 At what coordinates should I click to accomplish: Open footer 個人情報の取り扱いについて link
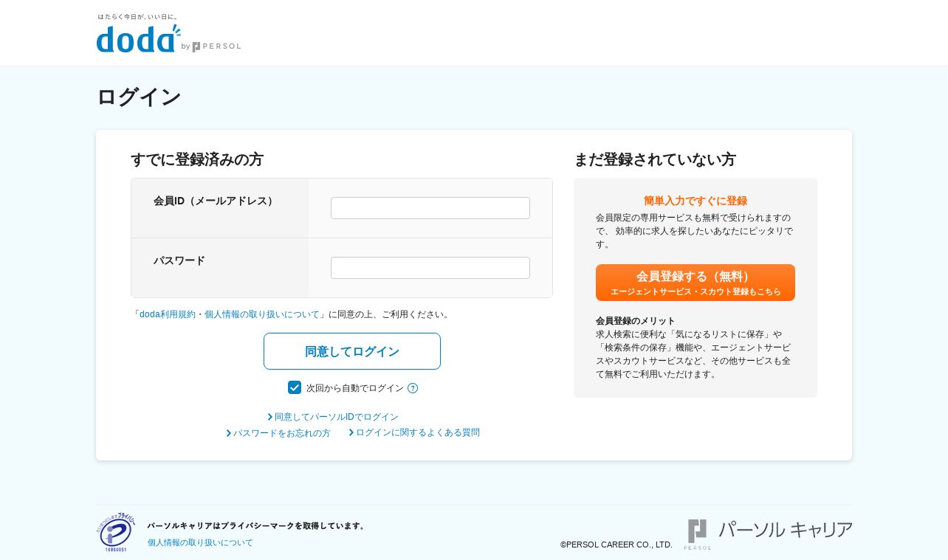click(200, 542)
